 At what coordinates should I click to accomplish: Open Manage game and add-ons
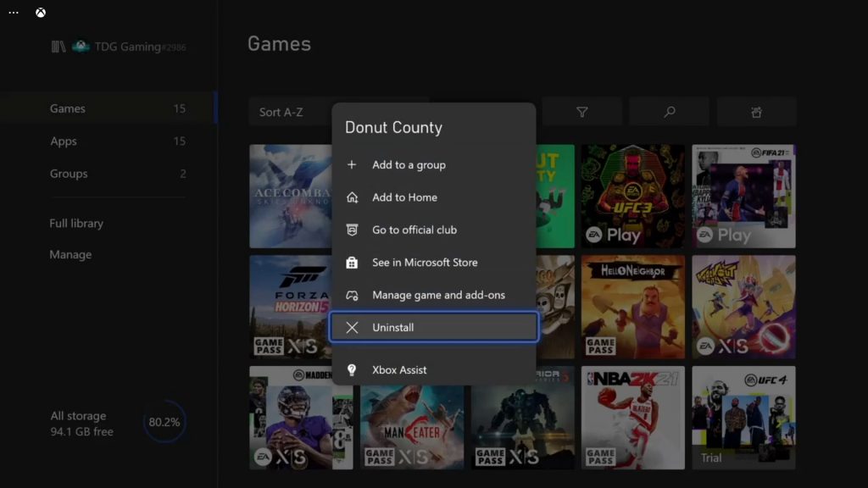pyautogui.click(x=434, y=295)
